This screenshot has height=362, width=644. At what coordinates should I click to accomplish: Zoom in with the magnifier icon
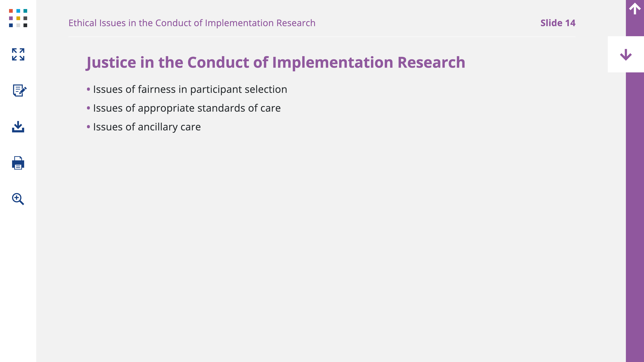[18, 199]
